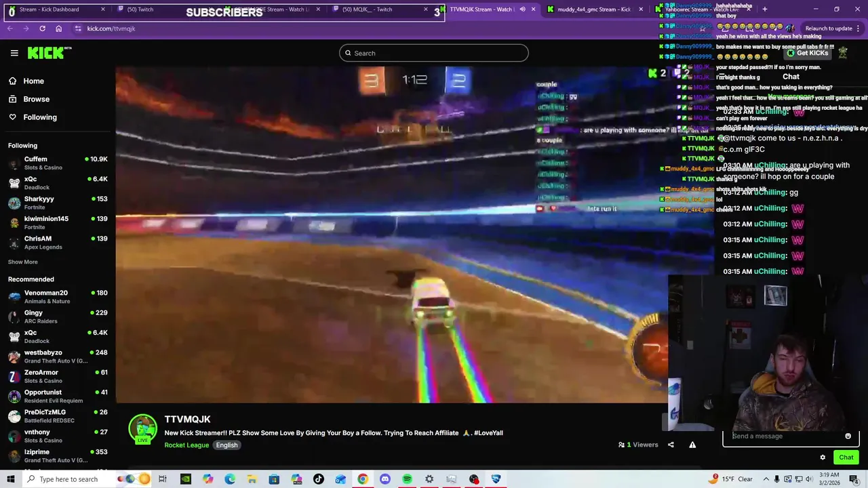
Task: Click Relaunch to update button
Action: click(x=829, y=28)
